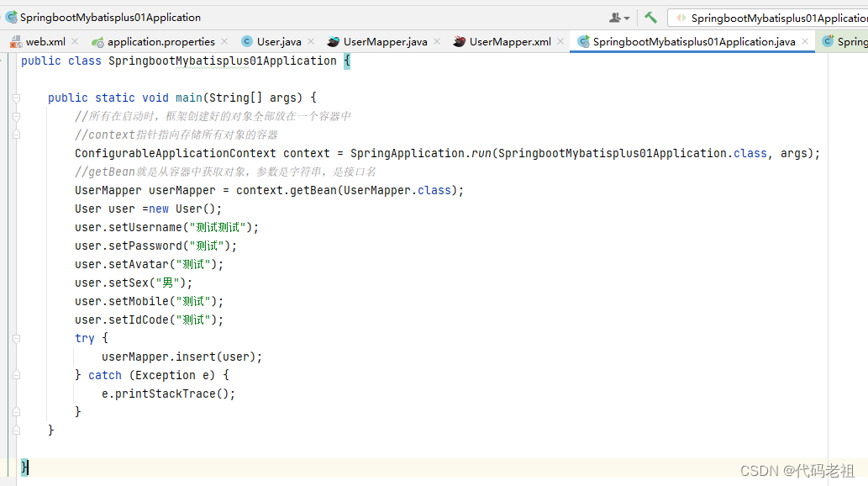Click the build project hammer icon
This screenshot has width=868, height=486.
click(x=650, y=18)
